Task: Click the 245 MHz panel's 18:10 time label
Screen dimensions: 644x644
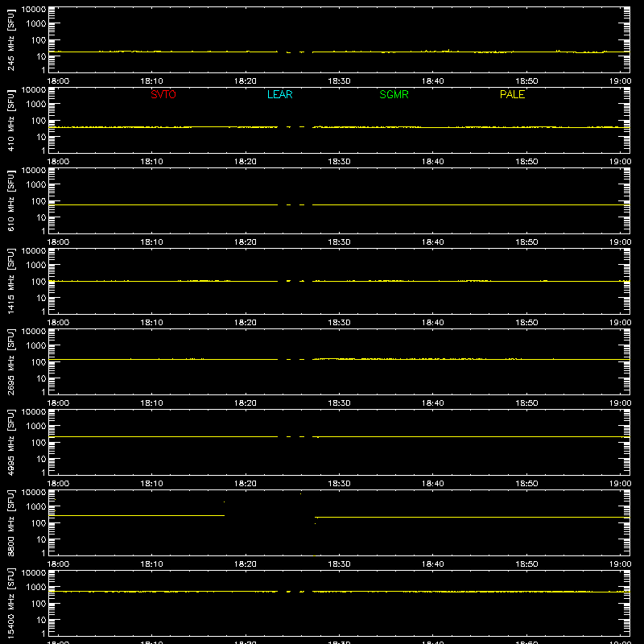Action: click(151, 81)
